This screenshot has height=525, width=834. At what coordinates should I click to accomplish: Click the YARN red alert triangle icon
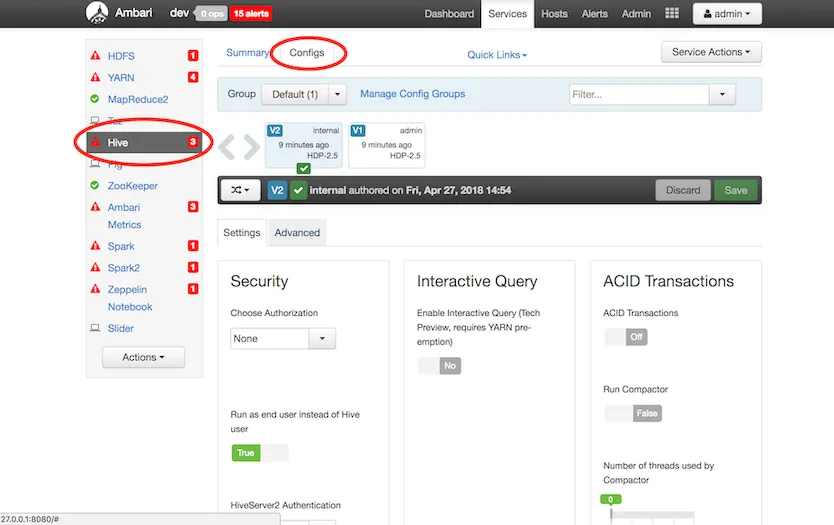95,77
